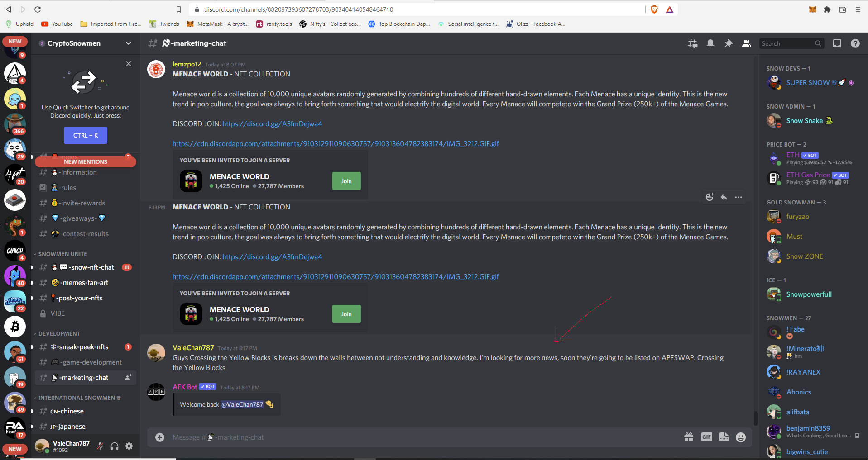Screen dimensions: 868x460
Task: Open the JP-japanese channel
Action: pos(86,427)
